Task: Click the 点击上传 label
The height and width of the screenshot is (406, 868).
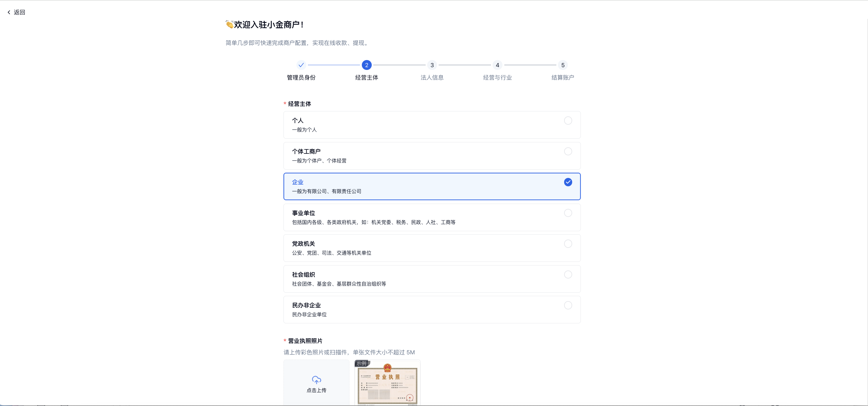Action: point(316,390)
